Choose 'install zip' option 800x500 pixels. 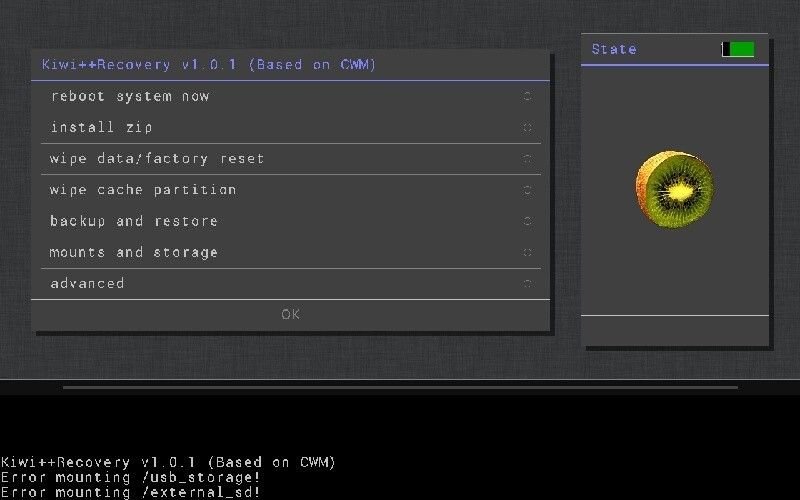tap(291, 128)
